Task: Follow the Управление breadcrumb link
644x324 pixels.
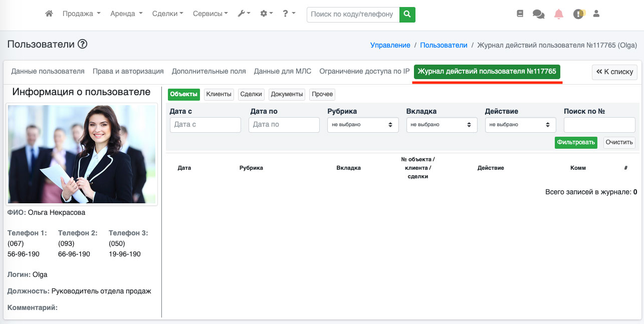Action: pos(390,45)
